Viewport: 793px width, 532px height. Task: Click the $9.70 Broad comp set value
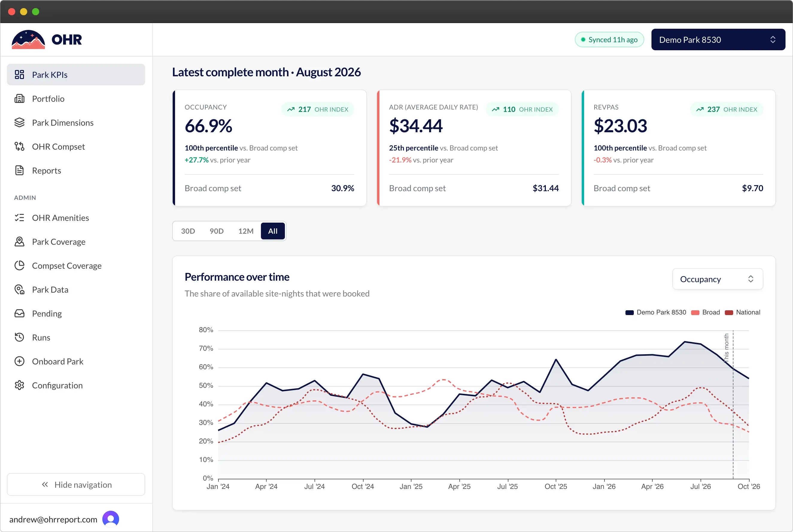pos(752,188)
